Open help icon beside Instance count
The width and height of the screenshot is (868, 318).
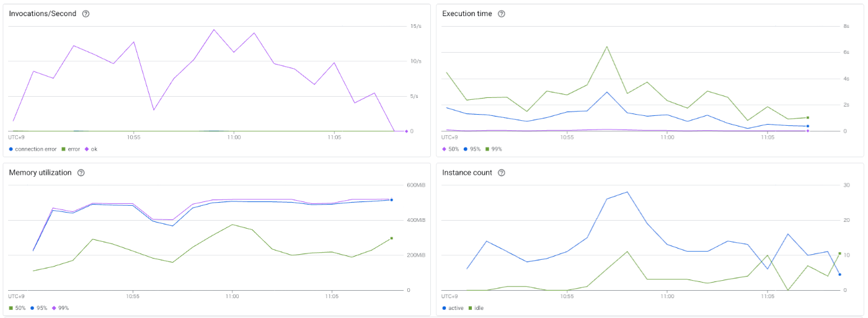(502, 172)
